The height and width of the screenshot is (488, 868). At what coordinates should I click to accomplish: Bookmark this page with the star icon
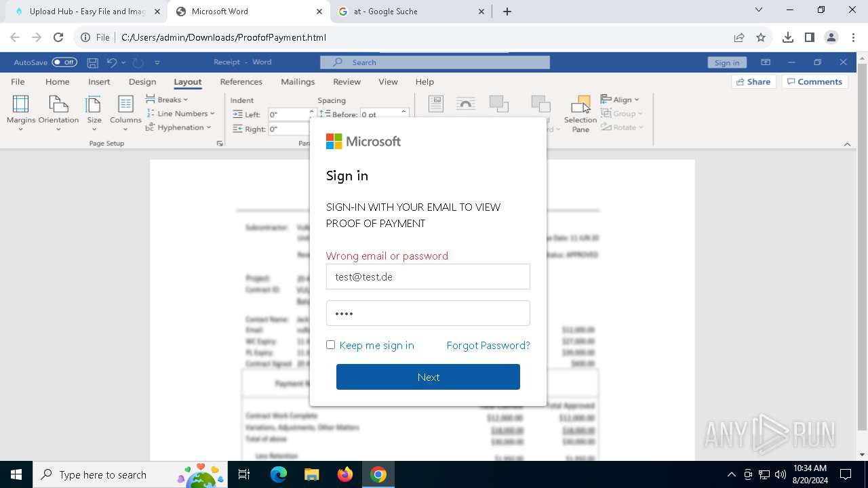(761, 37)
